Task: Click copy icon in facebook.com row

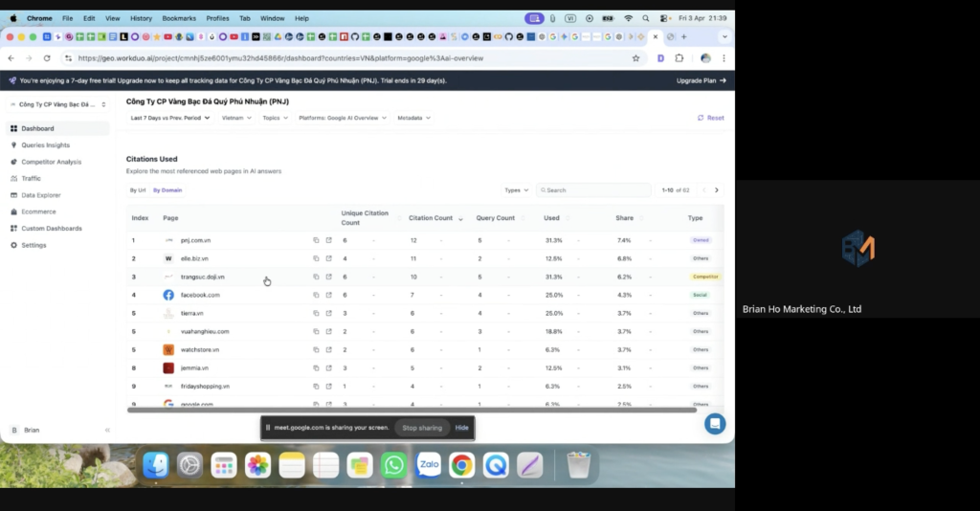Action: click(x=316, y=295)
